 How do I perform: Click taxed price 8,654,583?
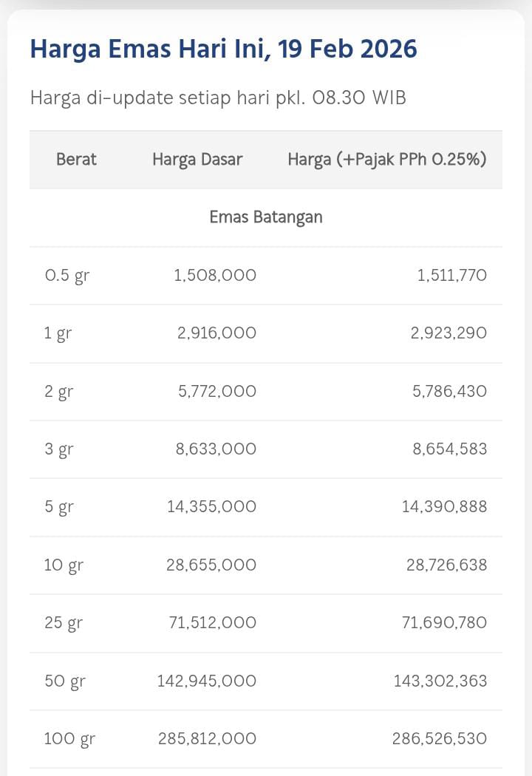pyautogui.click(x=449, y=449)
